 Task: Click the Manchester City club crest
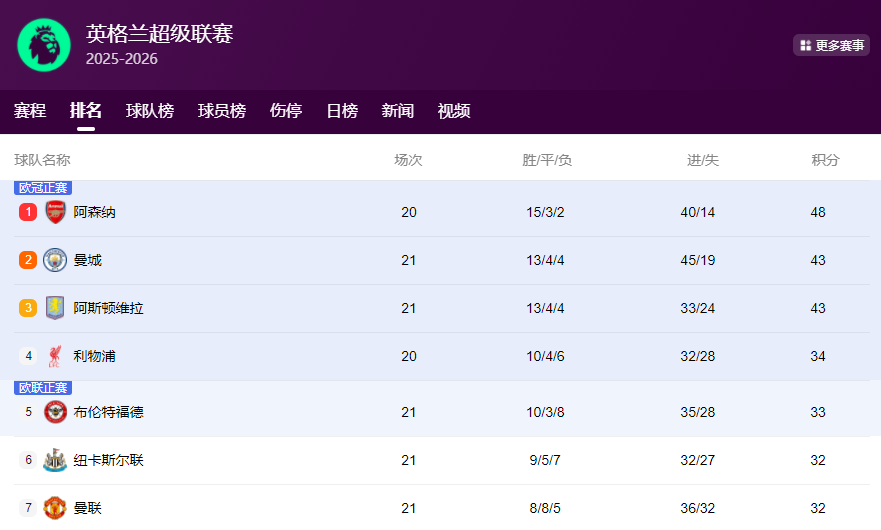55,260
